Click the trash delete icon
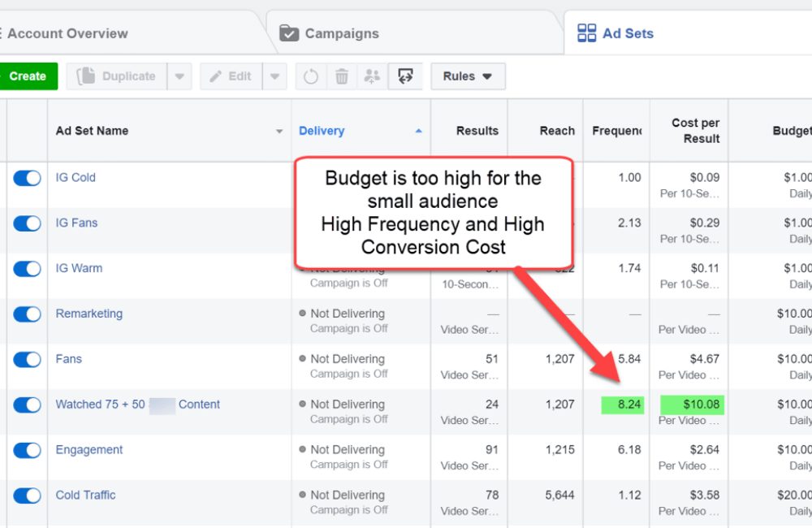 pyautogui.click(x=342, y=76)
